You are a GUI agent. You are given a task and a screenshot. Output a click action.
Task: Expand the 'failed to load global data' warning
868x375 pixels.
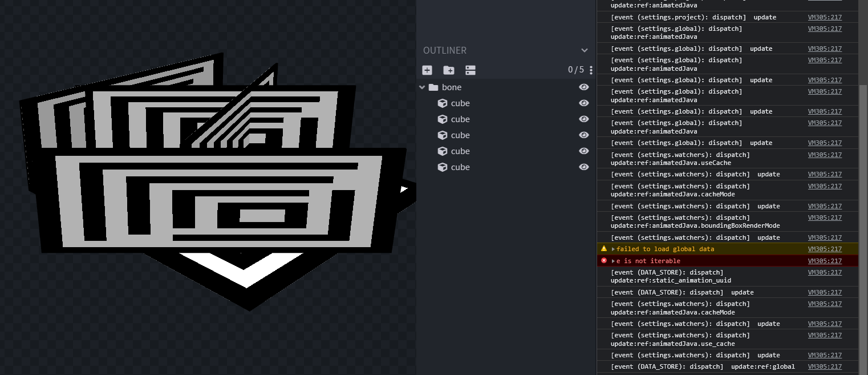click(613, 249)
